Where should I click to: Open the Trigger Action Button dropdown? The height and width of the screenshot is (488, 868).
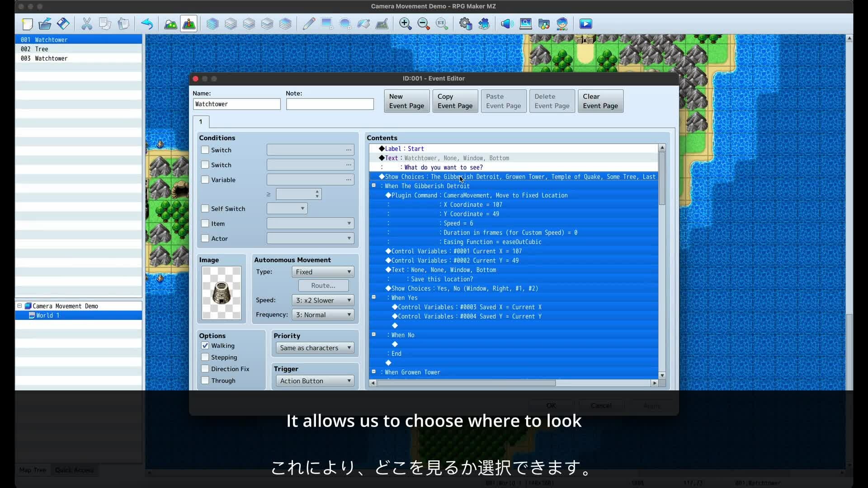(315, 381)
